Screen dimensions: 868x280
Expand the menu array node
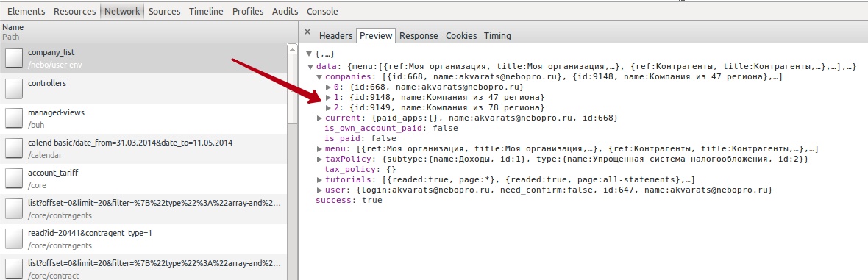point(319,149)
